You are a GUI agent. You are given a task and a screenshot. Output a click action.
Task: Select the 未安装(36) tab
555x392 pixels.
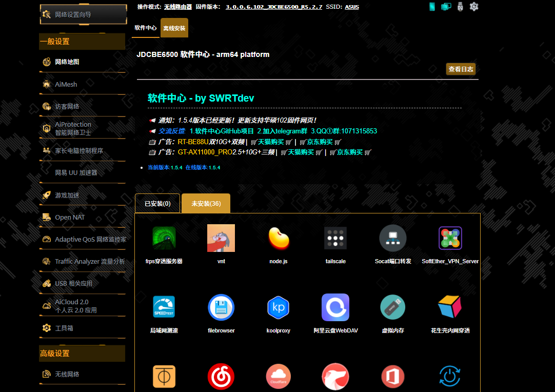point(206,204)
